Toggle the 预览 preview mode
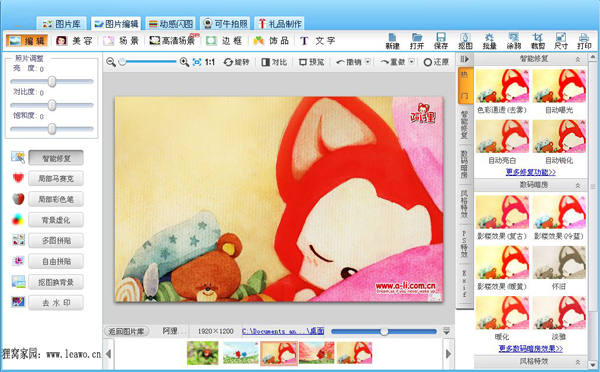The height and width of the screenshot is (372, 600). [x=311, y=62]
